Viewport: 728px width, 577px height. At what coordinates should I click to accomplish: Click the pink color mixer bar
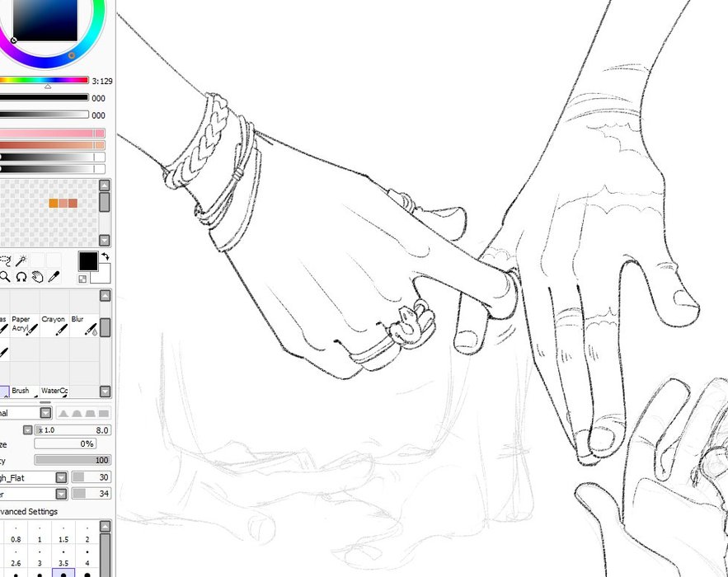[x=53, y=134]
